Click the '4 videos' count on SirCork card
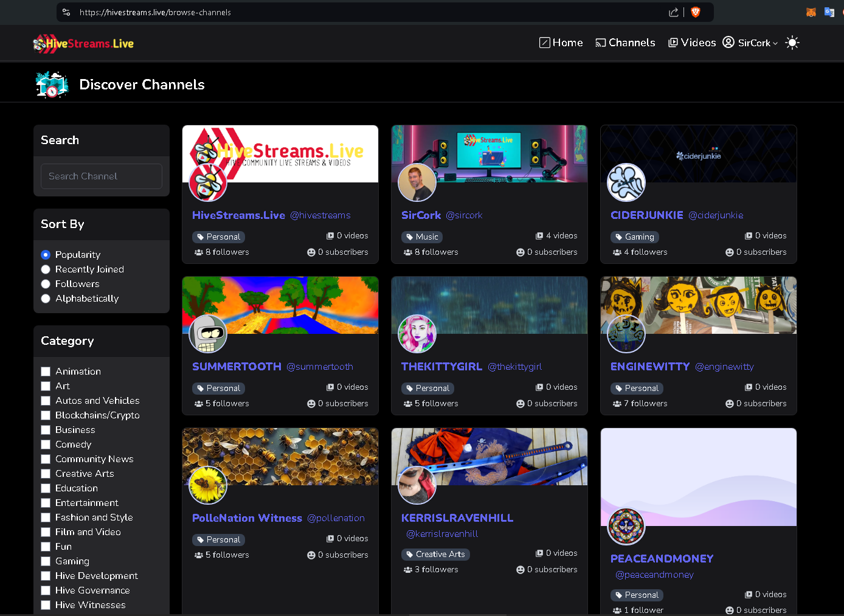Image resolution: width=844 pixels, height=616 pixels. (x=556, y=236)
